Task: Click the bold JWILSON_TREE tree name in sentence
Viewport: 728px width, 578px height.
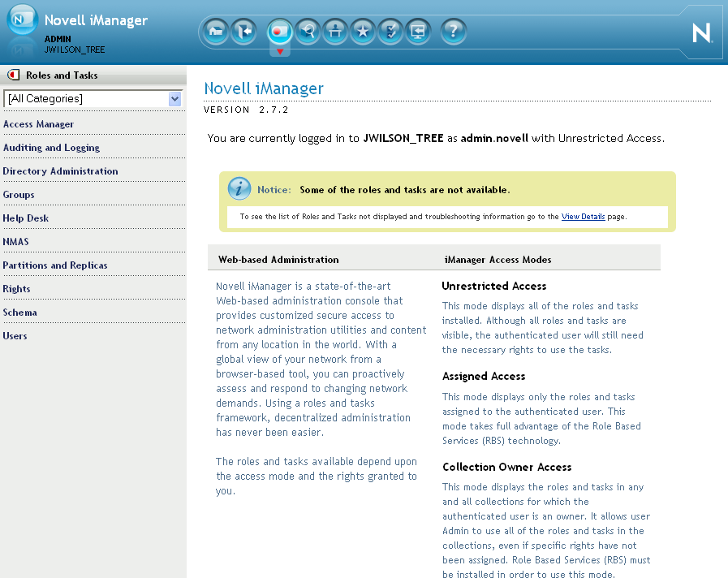Action: 403,138
